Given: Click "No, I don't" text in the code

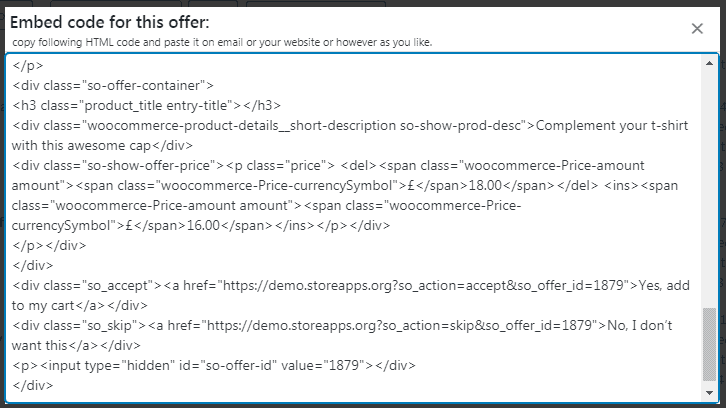Looking at the screenshot, I should [639, 326].
